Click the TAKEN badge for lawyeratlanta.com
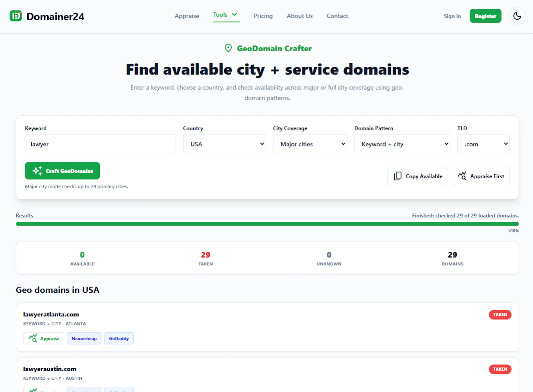This screenshot has height=392, width=533. pos(500,314)
